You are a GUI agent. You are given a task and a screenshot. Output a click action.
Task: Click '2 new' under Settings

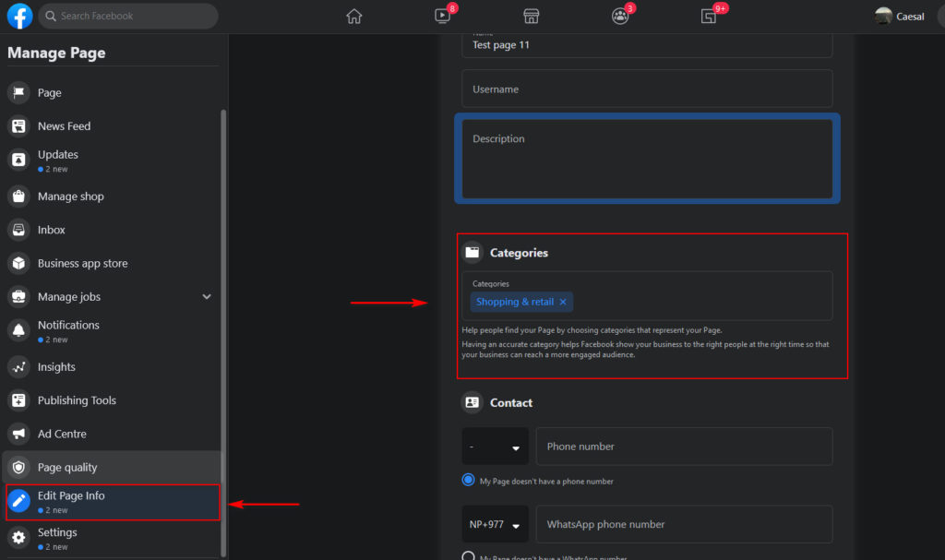(56, 547)
